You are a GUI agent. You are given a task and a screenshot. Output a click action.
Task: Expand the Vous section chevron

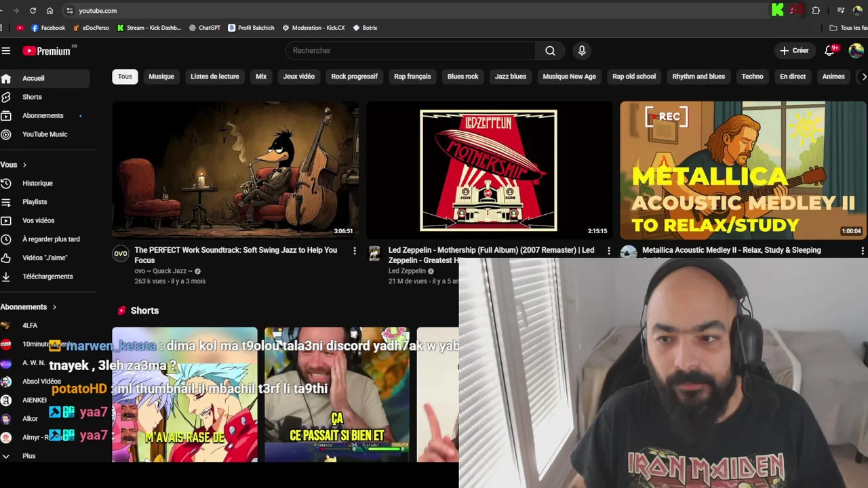24,165
